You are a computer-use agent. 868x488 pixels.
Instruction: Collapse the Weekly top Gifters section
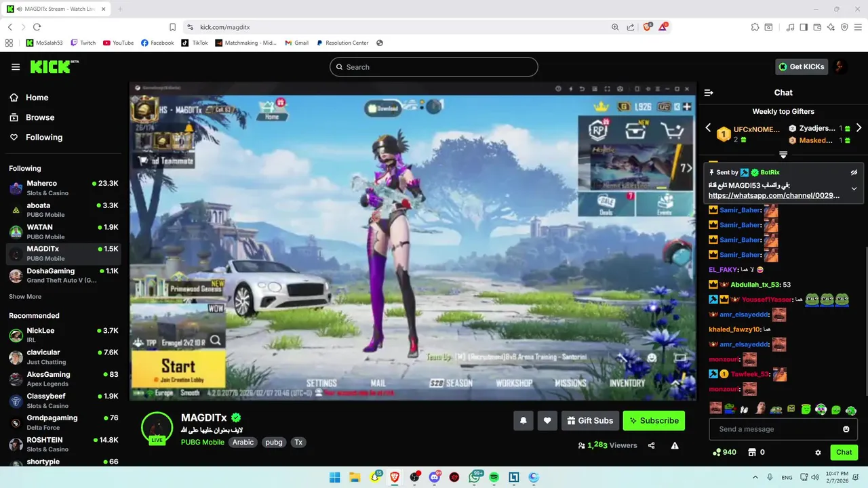pos(783,155)
